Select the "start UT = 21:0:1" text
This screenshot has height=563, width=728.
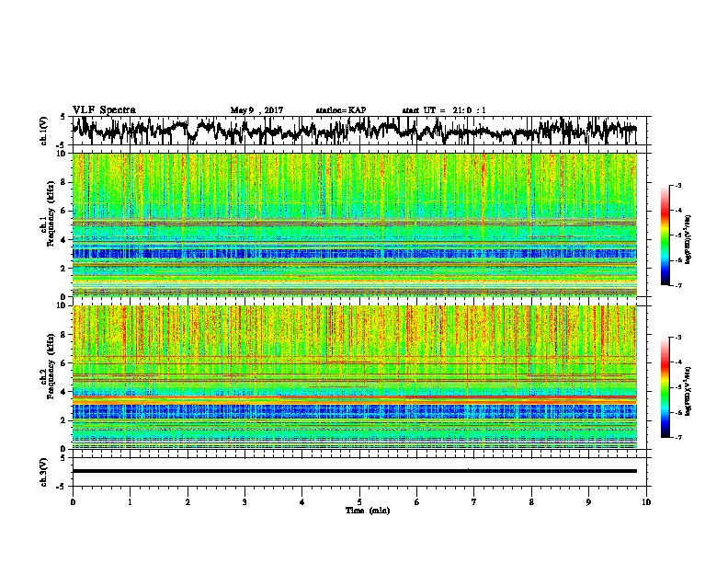[444, 110]
